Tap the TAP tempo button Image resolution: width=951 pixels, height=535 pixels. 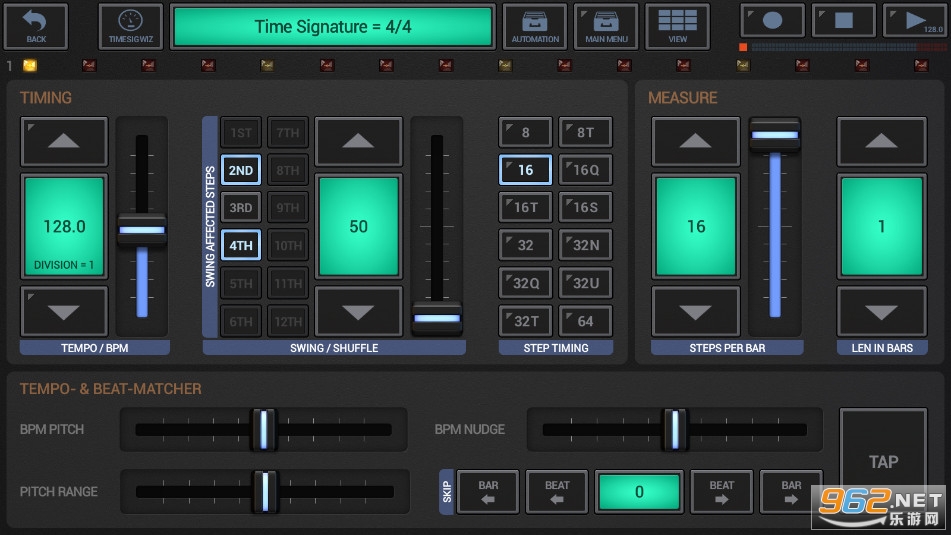click(x=883, y=462)
